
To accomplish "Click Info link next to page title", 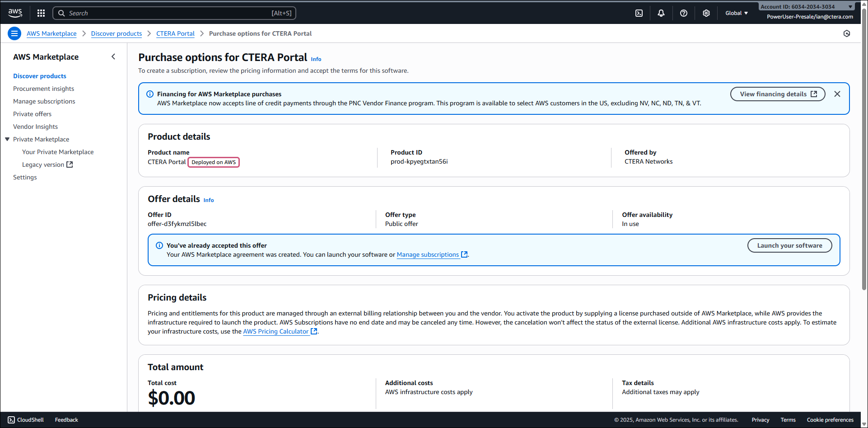I will (x=316, y=59).
